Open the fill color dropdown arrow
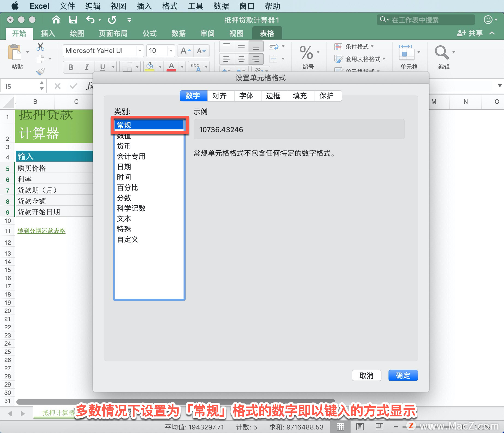504x433 pixels. coord(160,67)
